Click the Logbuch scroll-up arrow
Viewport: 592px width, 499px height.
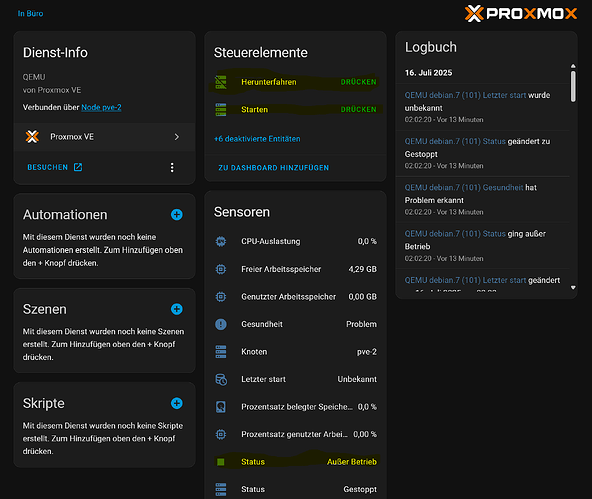(573, 66)
